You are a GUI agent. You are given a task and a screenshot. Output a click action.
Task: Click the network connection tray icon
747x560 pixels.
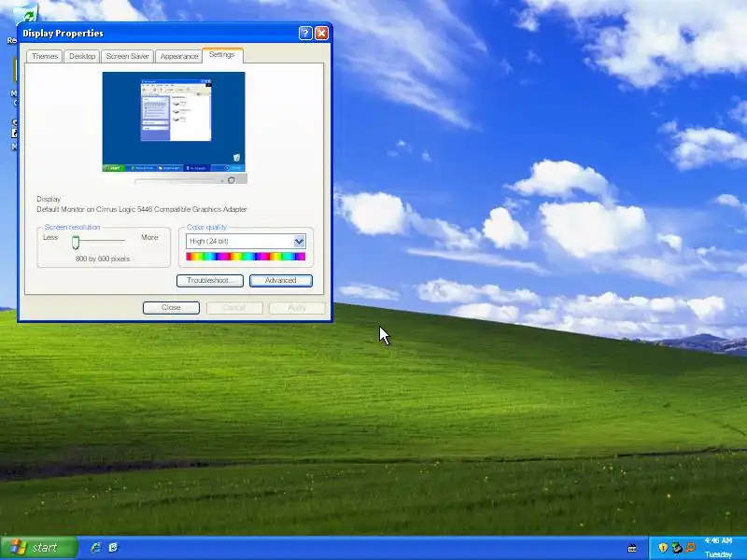[676, 548]
